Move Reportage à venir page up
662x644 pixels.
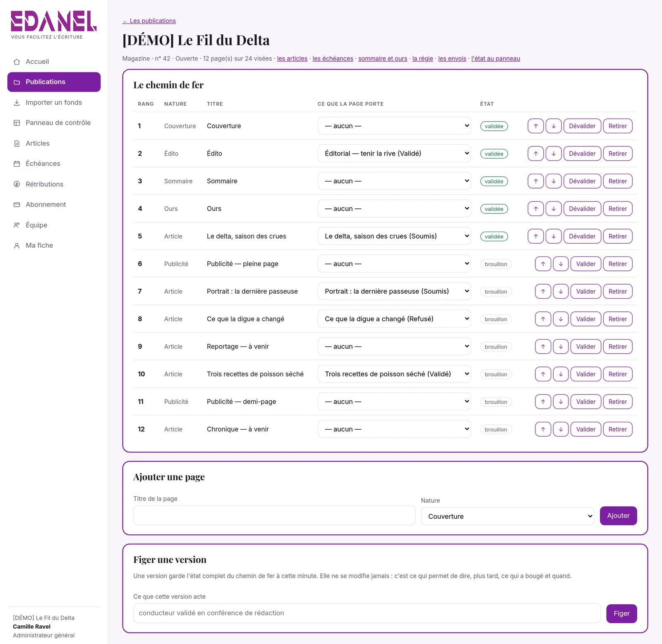coord(543,347)
